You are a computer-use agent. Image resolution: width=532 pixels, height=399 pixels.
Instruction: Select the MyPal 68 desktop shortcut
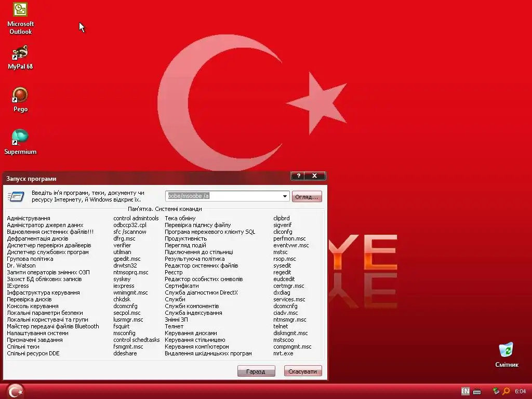(20, 57)
